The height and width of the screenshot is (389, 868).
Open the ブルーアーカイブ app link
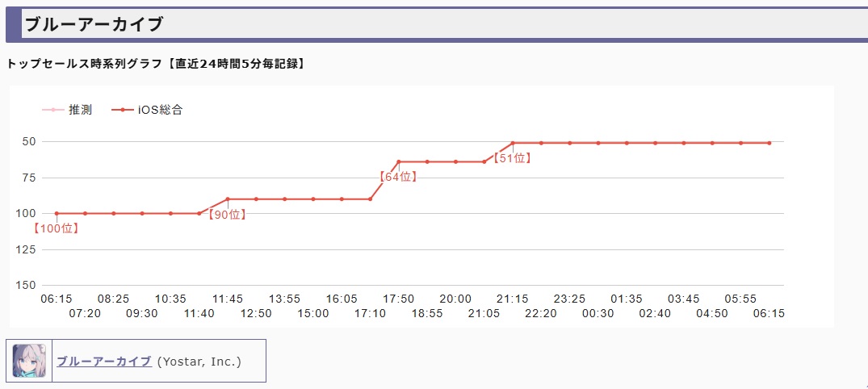(104, 362)
